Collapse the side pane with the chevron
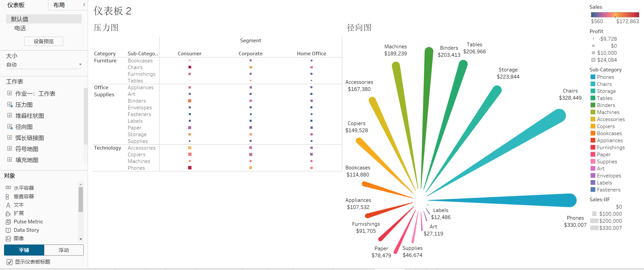This screenshot has width=644, height=270. pos(84,5)
